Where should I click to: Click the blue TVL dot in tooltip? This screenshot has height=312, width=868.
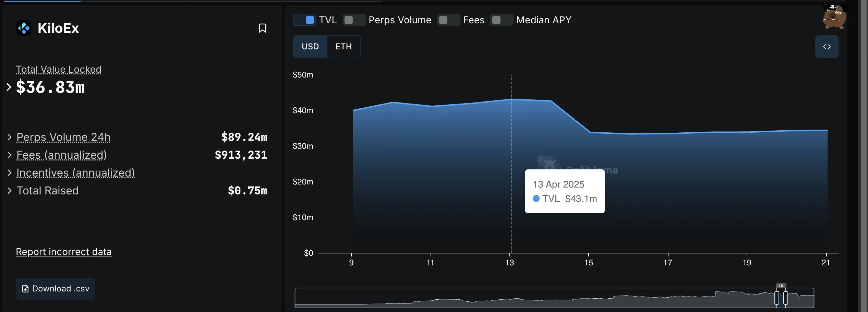click(536, 199)
